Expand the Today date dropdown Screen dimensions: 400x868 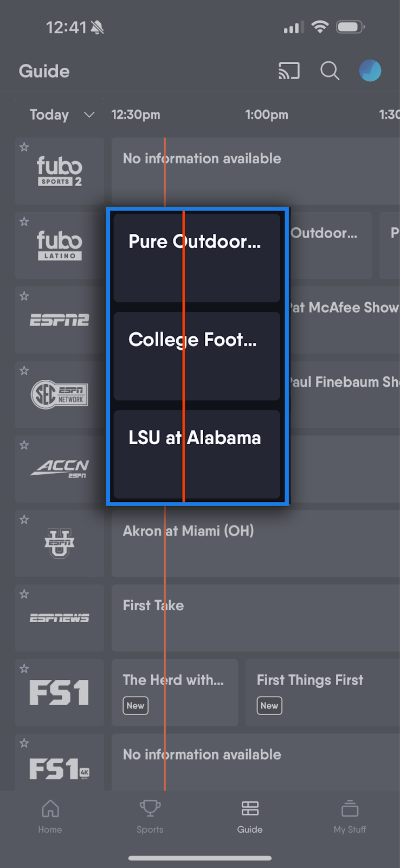coord(62,115)
